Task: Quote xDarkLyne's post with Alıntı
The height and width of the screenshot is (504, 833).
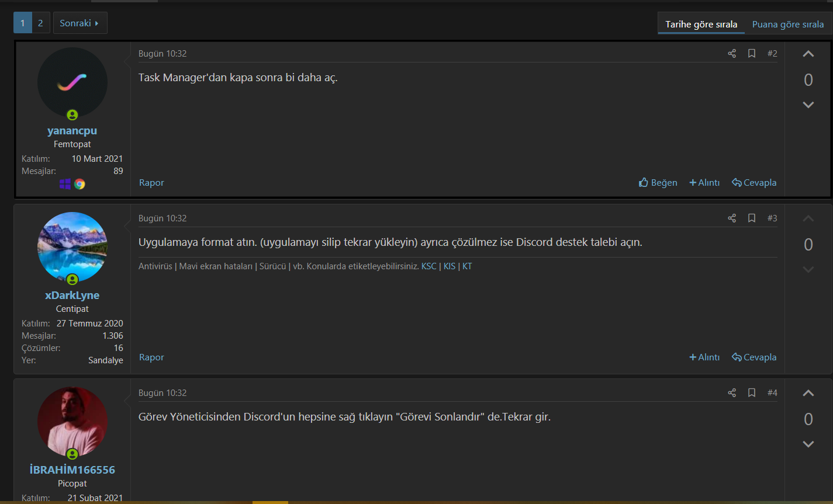Action: (704, 357)
